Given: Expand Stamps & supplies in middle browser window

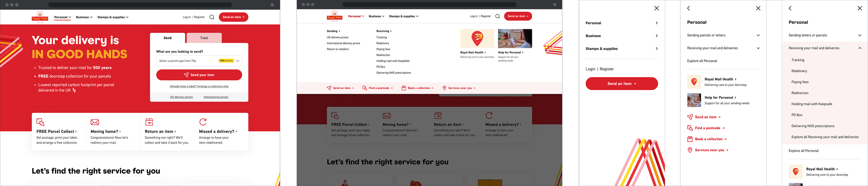Looking at the screenshot, I should click(403, 16).
